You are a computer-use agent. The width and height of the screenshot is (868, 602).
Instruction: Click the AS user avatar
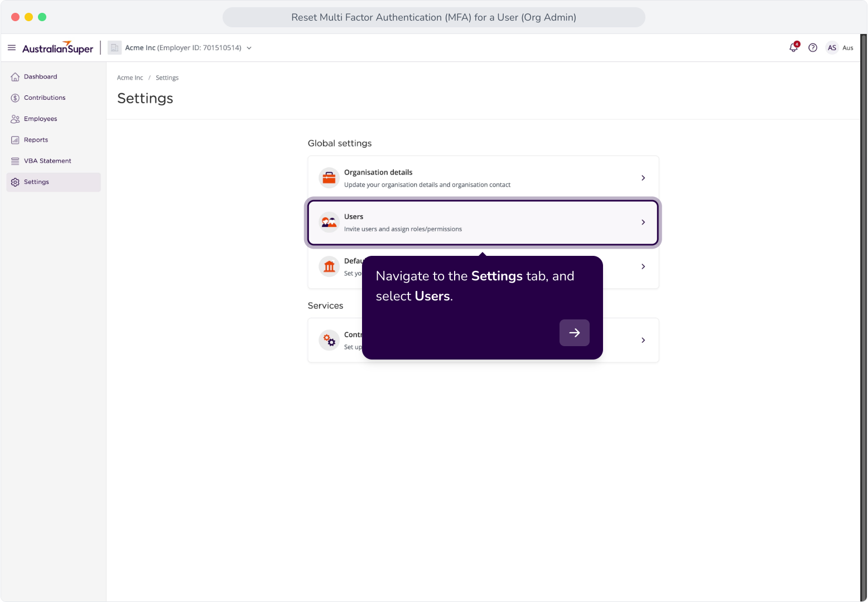tap(832, 48)
